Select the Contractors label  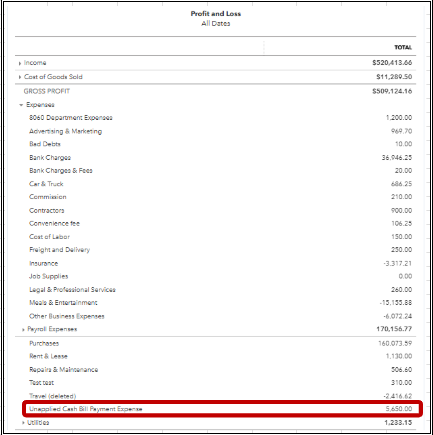point(47,211)
